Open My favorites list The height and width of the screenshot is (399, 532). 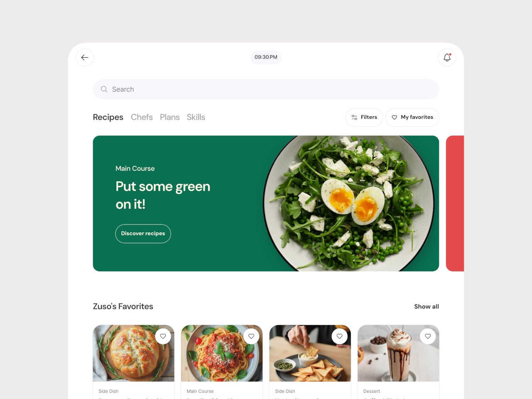(x=412, y=117)
